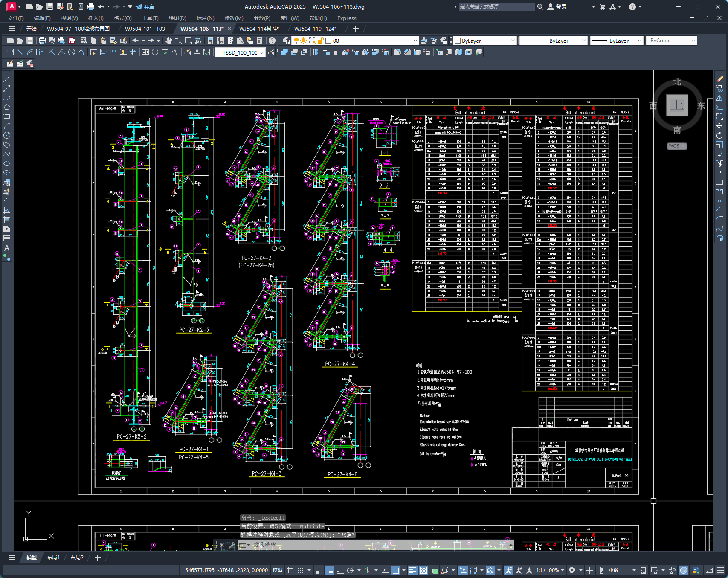Click the Aligned dimension tool

[20, 52]
